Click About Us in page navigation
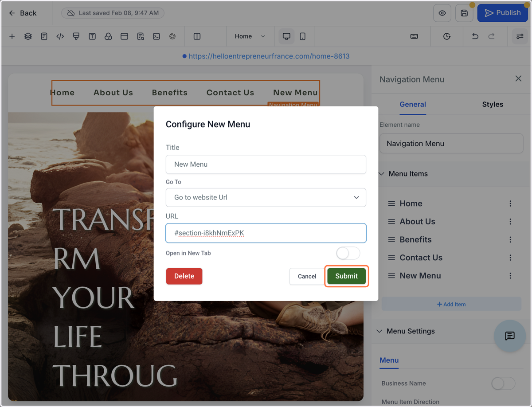 (x=113, y=93)
